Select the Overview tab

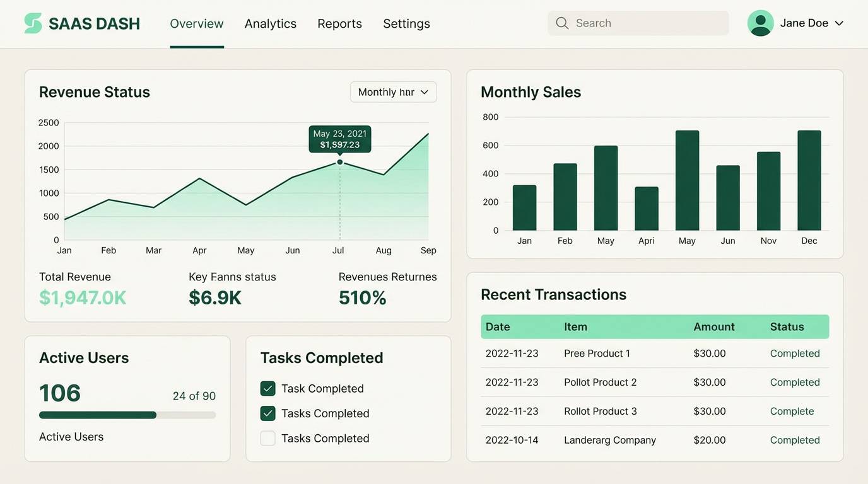[196, 23]
